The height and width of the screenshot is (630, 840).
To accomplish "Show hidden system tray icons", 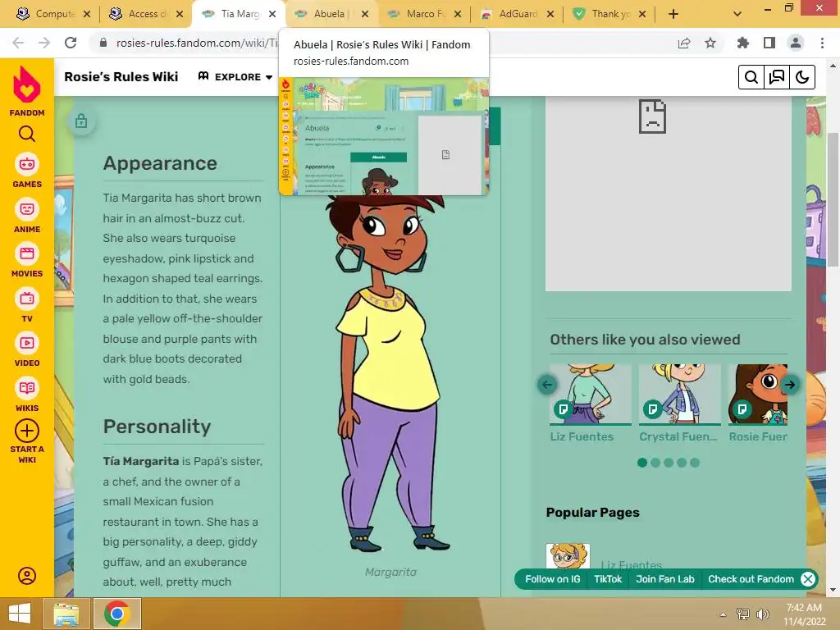I will [724, 614].
